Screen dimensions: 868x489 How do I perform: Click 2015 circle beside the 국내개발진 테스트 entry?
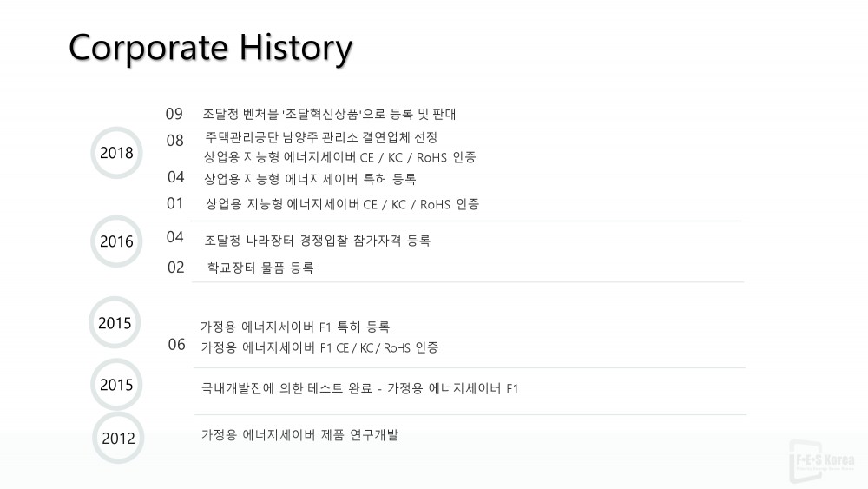click(116, 384)
